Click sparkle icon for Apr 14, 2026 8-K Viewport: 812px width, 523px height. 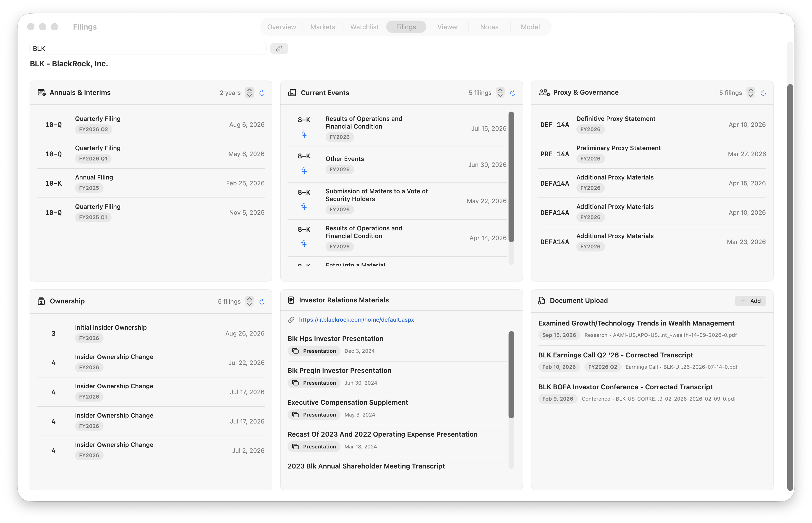click(304, 244)
